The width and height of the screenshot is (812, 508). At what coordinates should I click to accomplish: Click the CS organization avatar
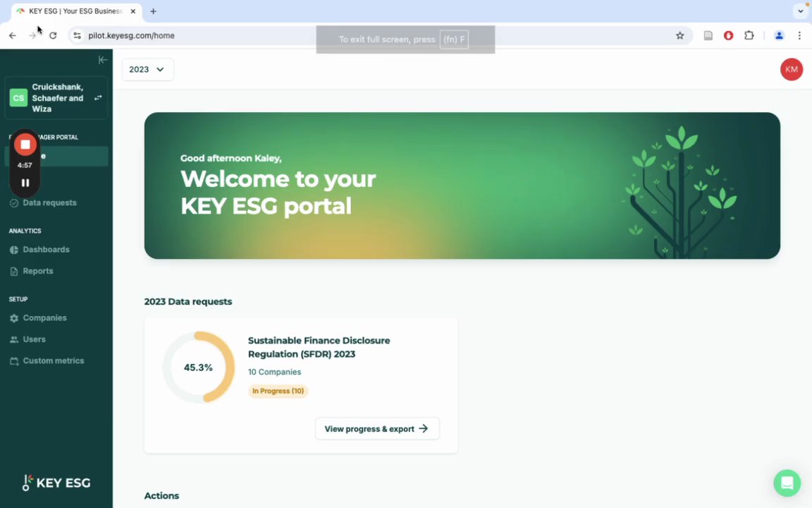pyautogui.click(x=18, y=97)
